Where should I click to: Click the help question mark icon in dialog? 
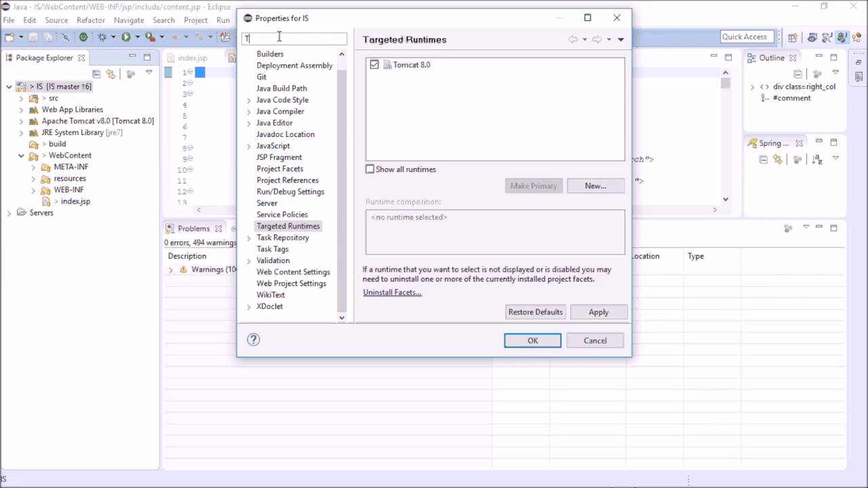254,340
